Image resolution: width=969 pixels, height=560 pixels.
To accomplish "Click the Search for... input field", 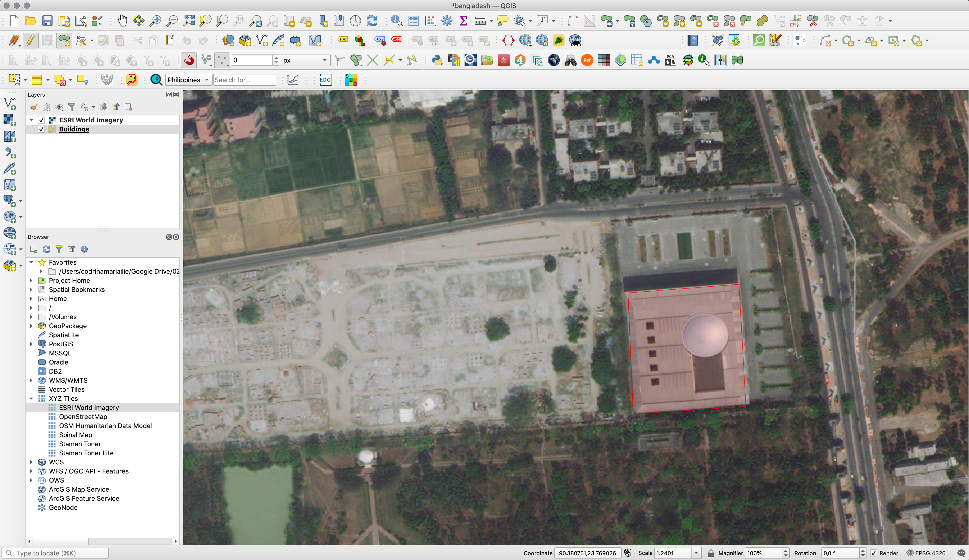I will pyautogui.click(x=244, y=80).
